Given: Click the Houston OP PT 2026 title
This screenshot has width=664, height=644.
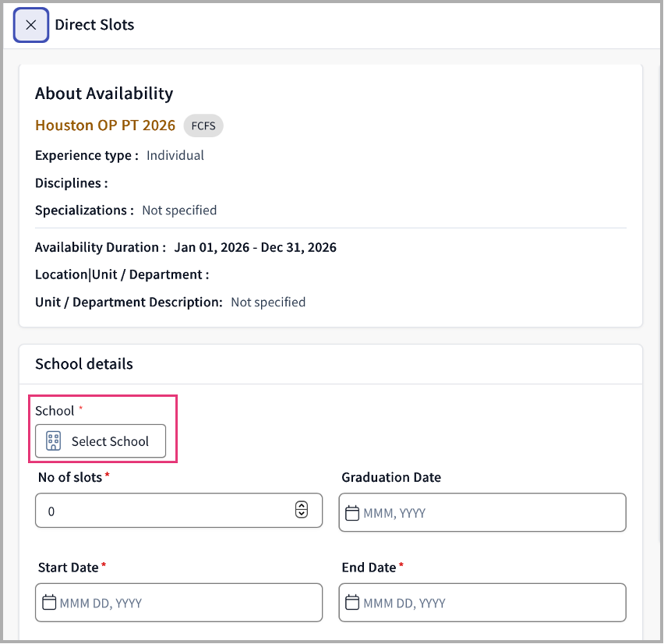Looking at the screenshot, I should [105, 126].
